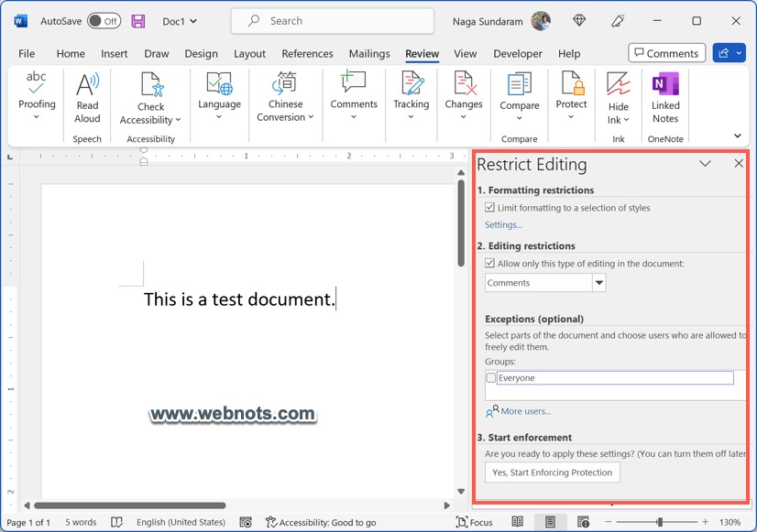
Task: Open the editing restrictions type dropdown
Action: pos(599,282)
